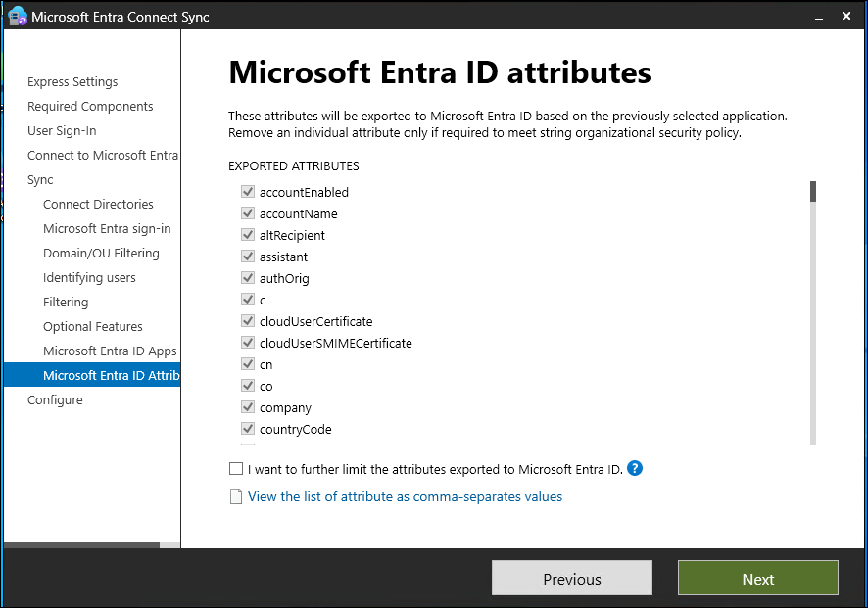Open the Connect Directories step
The width and height of the screenshot is (868, 608).
tap(98, 205)
